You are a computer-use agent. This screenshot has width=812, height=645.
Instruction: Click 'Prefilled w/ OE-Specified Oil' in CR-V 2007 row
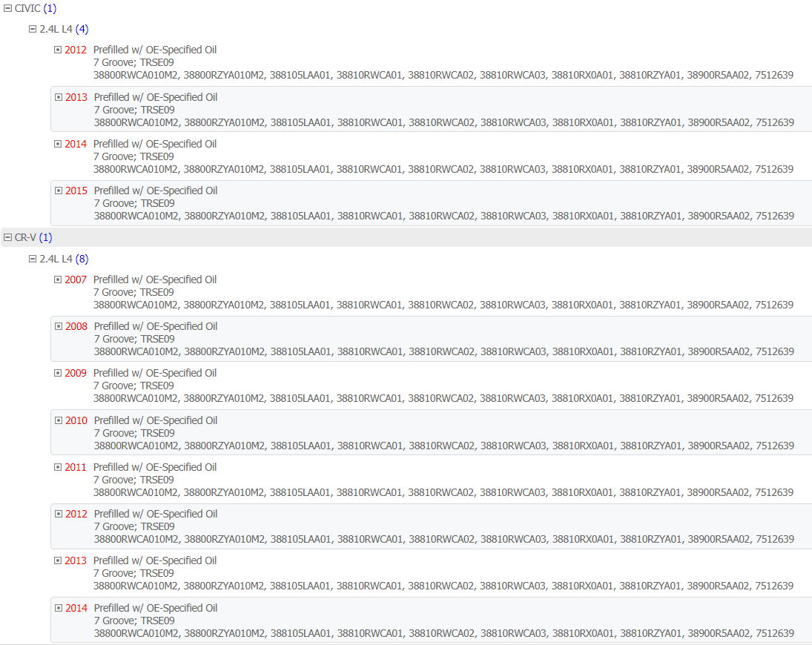(155, 279)
